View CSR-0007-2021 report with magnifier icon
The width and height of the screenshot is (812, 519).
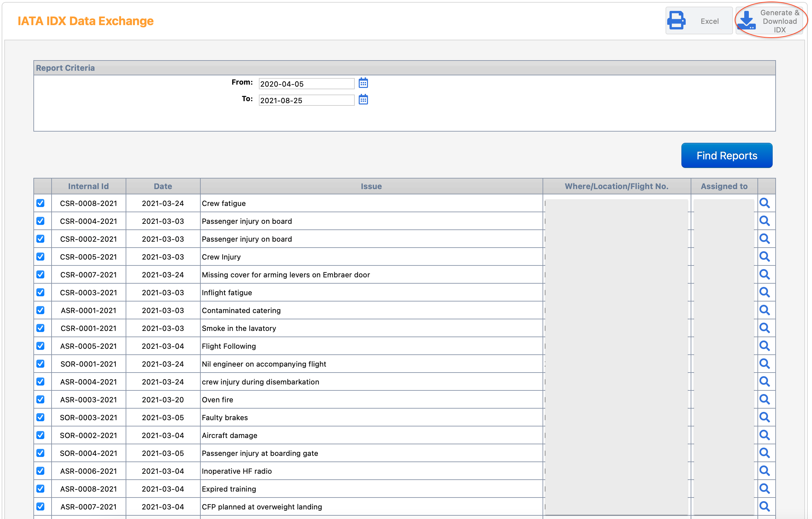tap(764, 274)
